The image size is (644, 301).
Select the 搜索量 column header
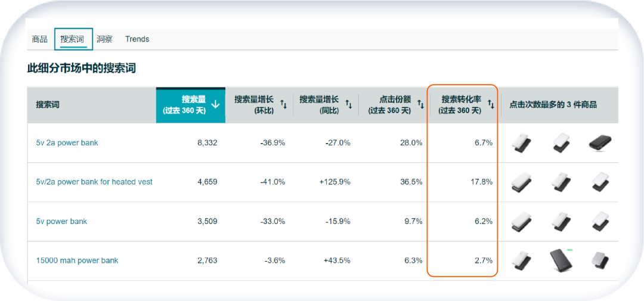[191, 105]
